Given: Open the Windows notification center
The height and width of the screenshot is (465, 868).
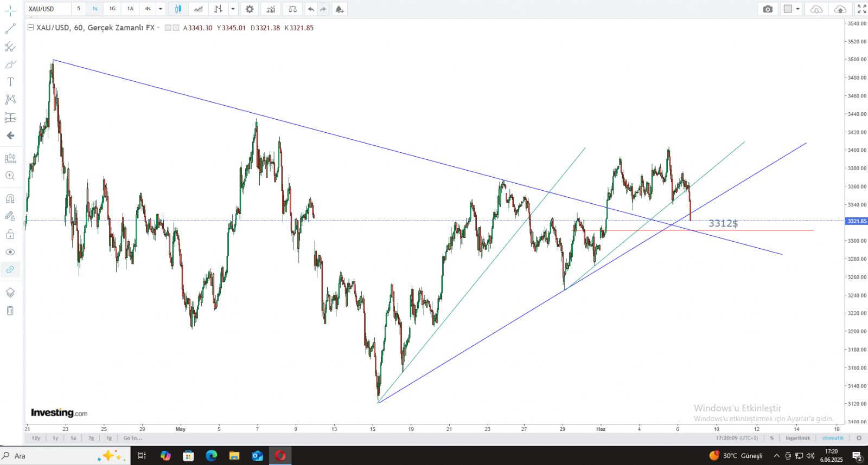Looking at the screenshot, I should pyautogui.click(x=857, y=456).
